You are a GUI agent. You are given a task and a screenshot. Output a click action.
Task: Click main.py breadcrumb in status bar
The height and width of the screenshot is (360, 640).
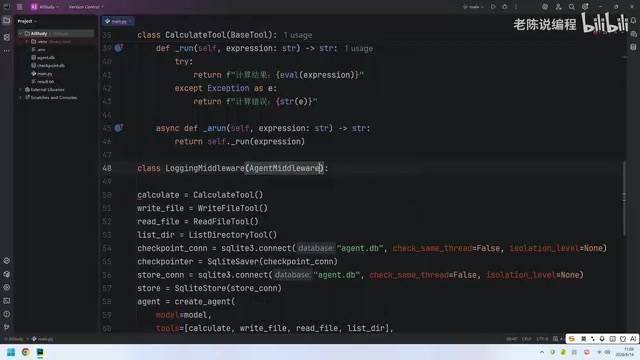coord(42,339)
